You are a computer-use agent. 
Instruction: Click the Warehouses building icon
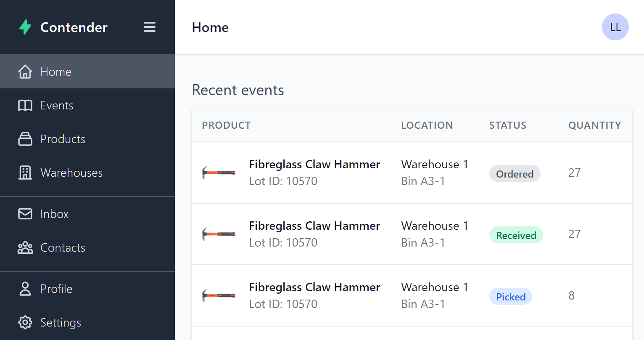tap(25, 173)
